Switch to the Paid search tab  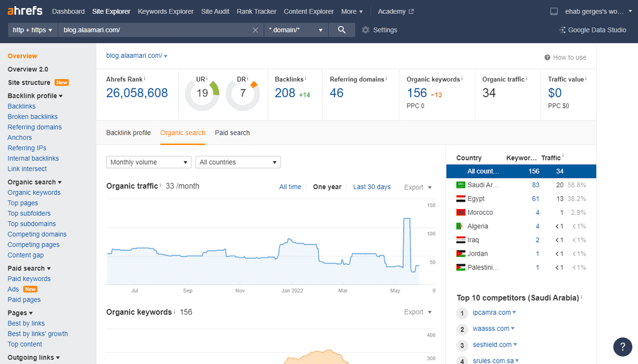click(x=232, y=133)
